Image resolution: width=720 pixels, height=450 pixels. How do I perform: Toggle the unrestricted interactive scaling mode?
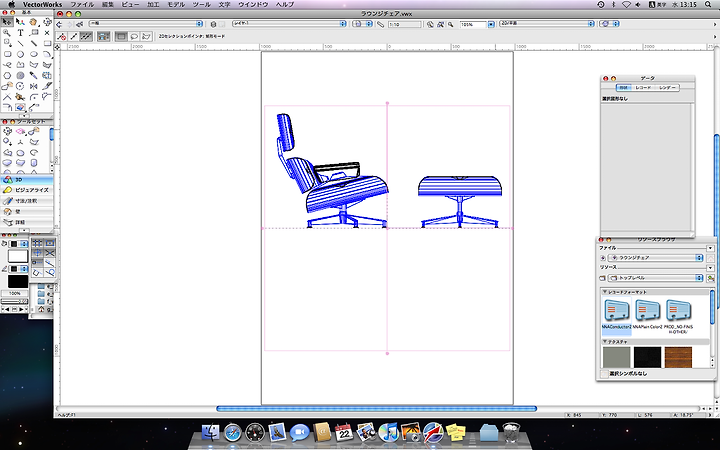pyautogui.click(x=86, y=36)
